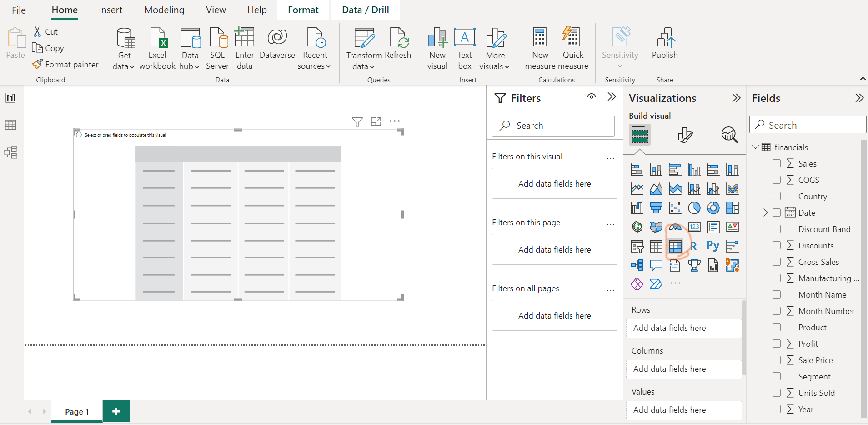Select the Matrix visual icon

coord(675,246)
